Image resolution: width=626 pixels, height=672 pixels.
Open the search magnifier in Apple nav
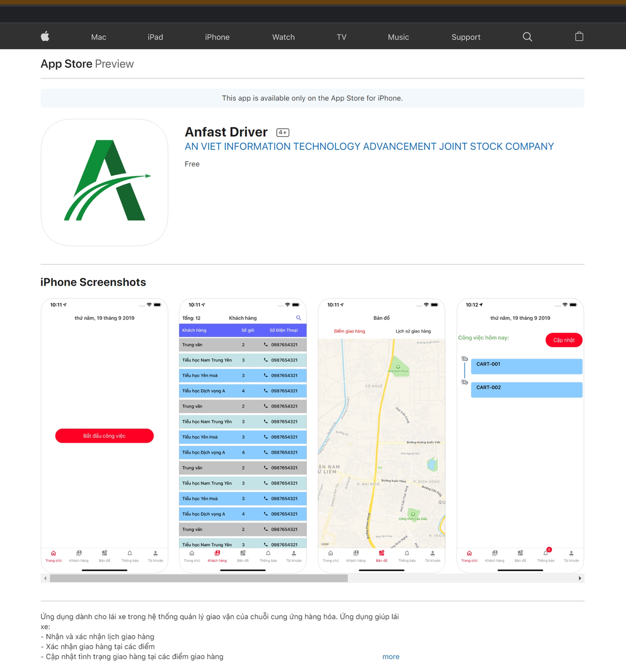point(527,36)
